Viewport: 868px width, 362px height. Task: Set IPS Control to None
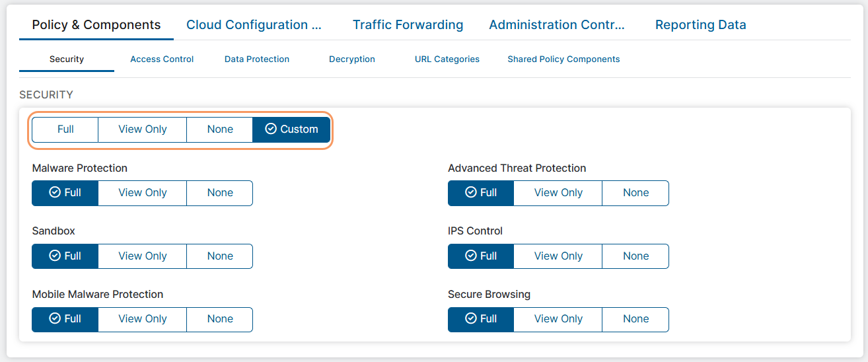click(635, 256)
